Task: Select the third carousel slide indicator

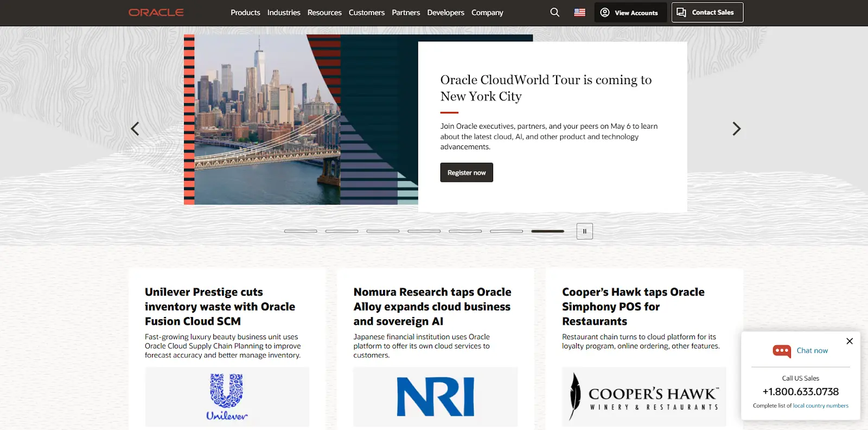Action: pos(383,231)
